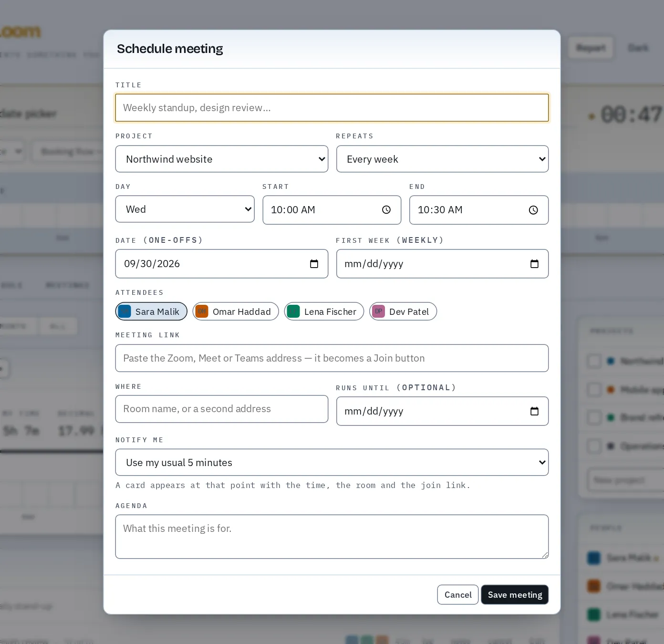Select the 10:00 AM start time value
The width and height of the screenshot is (664, 644).
(x=293, y=210)
